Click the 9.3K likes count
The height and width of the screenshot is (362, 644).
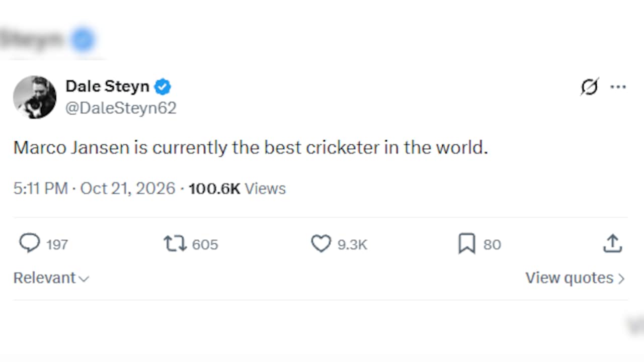click(352, 245)
